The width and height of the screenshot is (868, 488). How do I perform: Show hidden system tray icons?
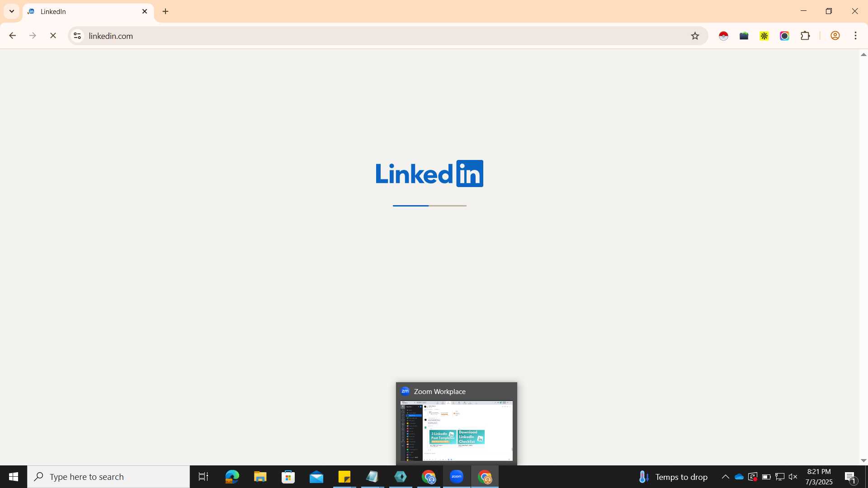click(725, 477)
